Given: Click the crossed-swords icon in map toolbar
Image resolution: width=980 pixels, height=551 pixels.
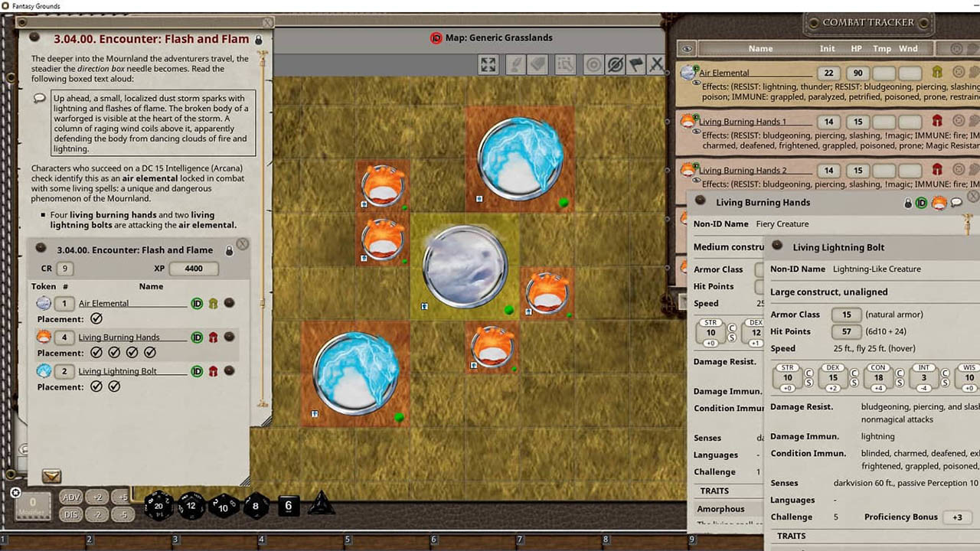Looking at the screenshot, I should [x=656, y=65].
